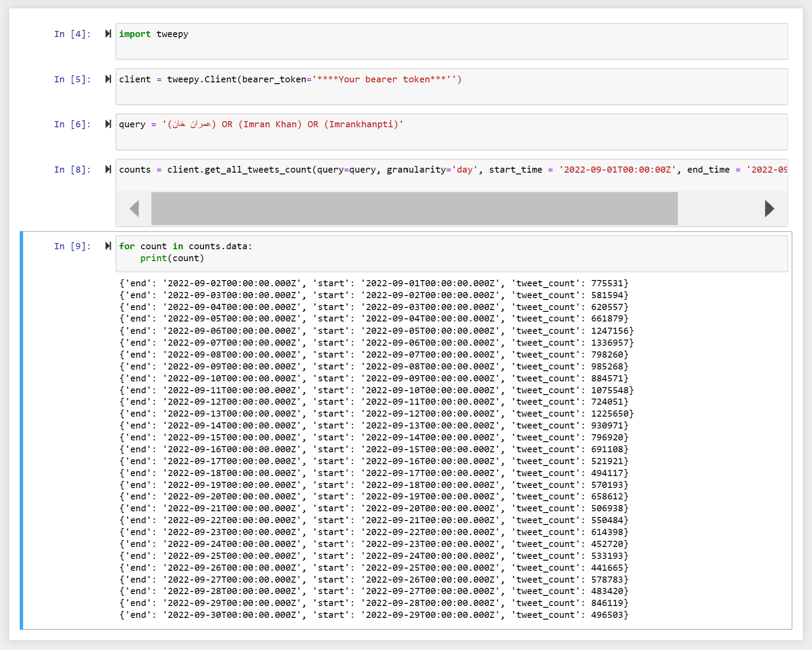This screenshot has width=812, height=650.
Task: Click the tweet_count value 550484
Action: (x=607, y=520)
